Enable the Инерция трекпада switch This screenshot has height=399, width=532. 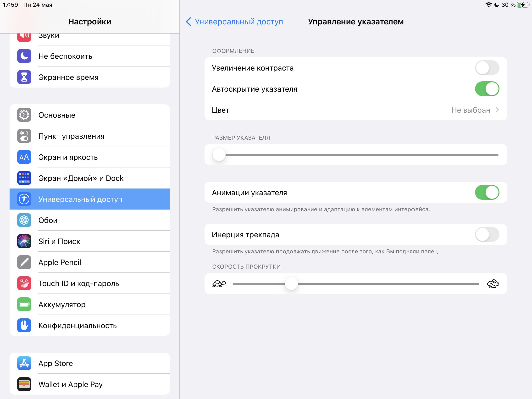pos(487,234)
